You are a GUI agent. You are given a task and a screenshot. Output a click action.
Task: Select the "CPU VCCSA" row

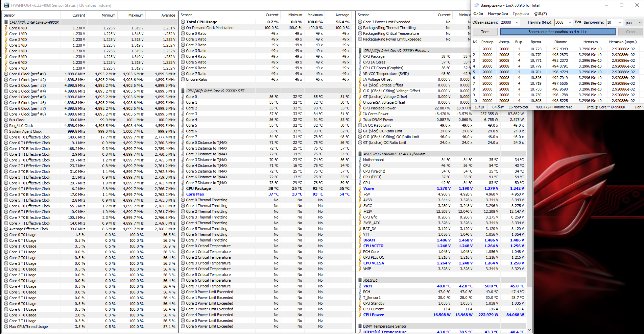point(442,263)
